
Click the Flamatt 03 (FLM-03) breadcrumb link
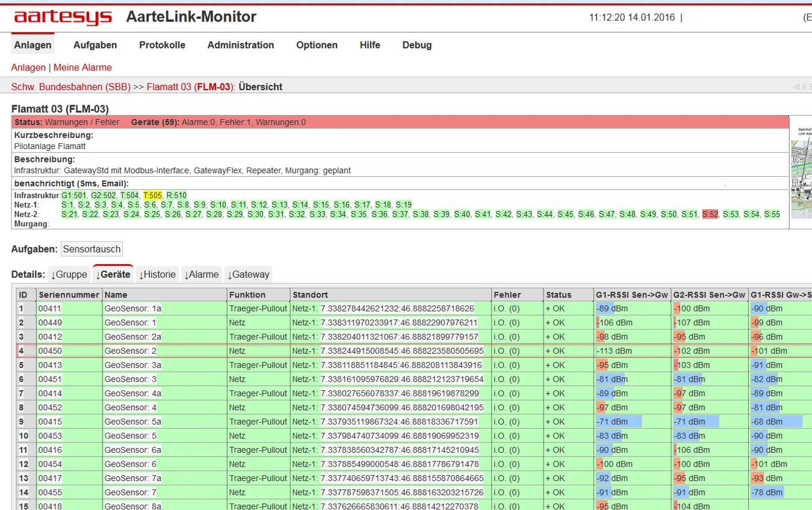190,87
